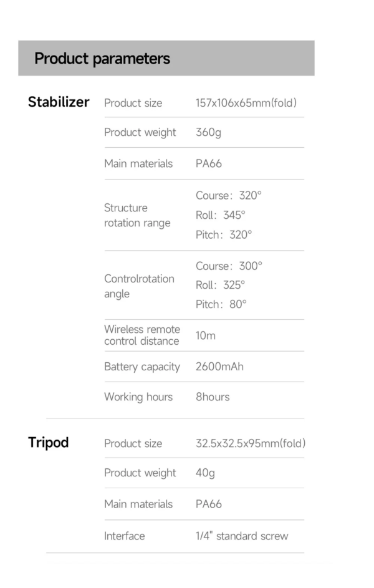The image size is (374, 588).
Task: Click the Stabilizer section heading
Action: click(x=59, y=102)
